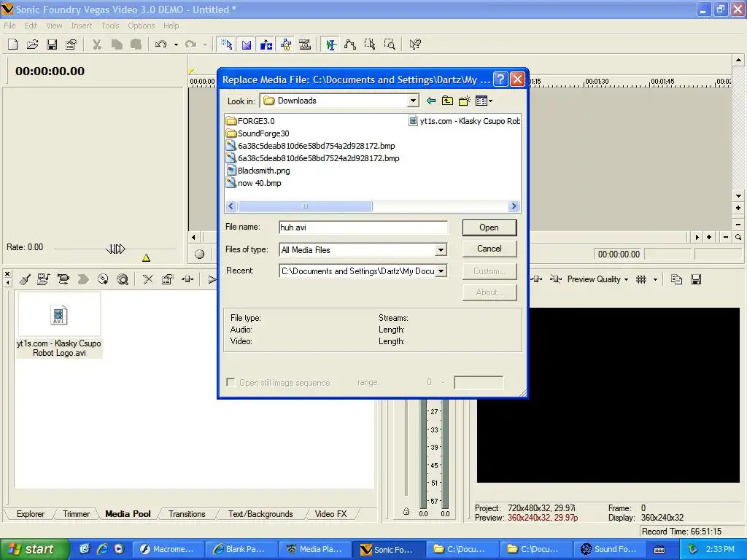The width and height of the screenshot is (747, 560).
Task: Select the Selection Edit tool
Action: (x=370, y=44)
